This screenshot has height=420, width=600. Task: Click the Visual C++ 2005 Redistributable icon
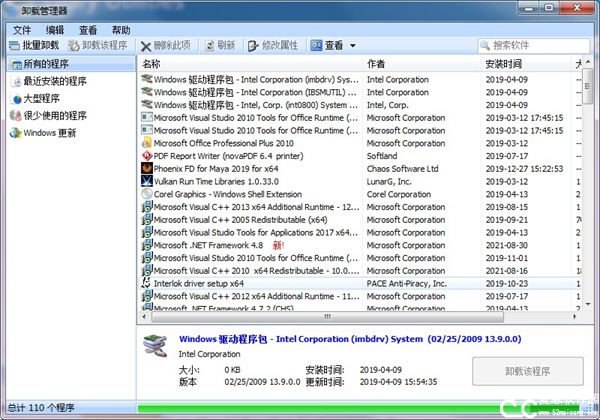[x=147, y=220]
